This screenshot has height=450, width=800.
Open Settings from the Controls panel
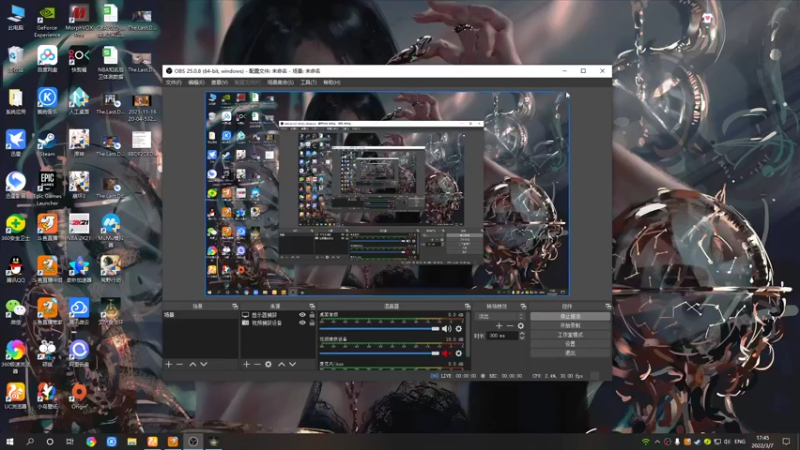[x=570, y=344]
